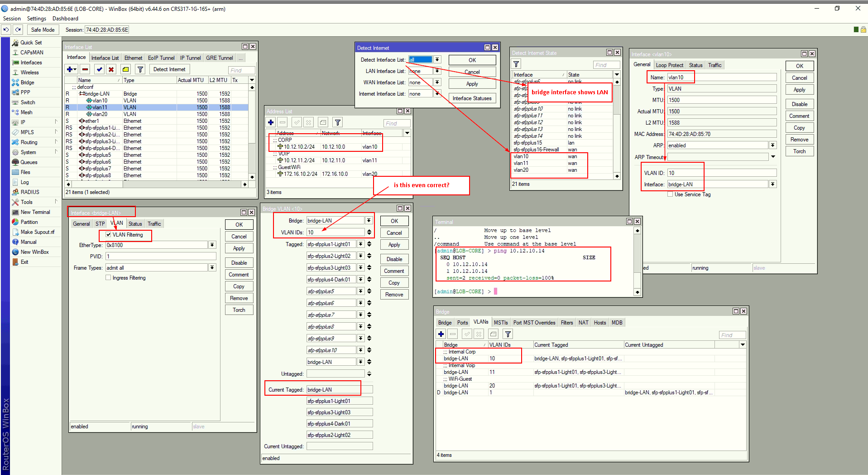The width and height of the screenshot is (868, 475).
Task: Enable Ingress Filtering on bridge-LAN
Action: pos(108,277)
